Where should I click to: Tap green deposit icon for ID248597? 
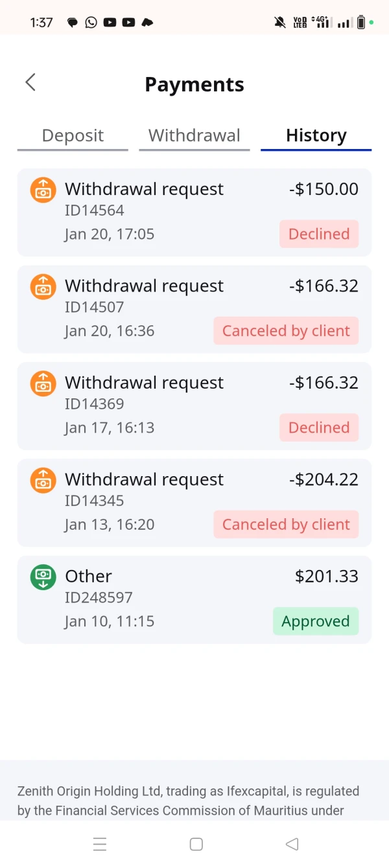pyautogui.click(x=43, y=577)
